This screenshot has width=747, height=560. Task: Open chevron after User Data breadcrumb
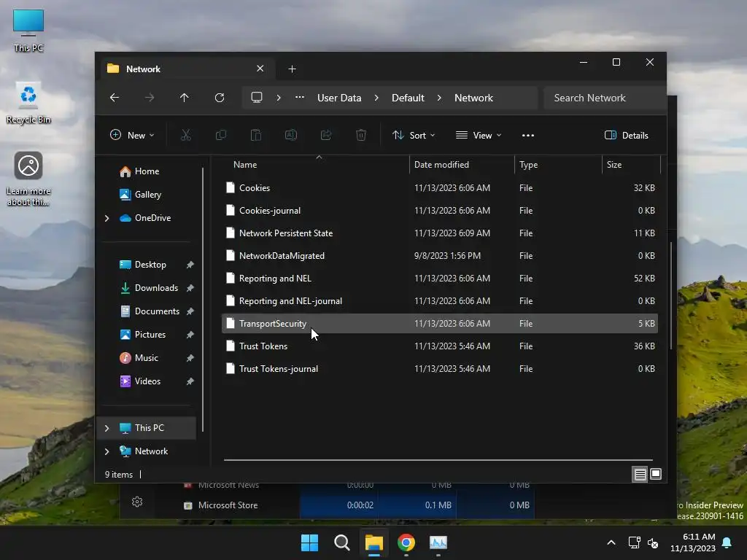tap(376, 98)
